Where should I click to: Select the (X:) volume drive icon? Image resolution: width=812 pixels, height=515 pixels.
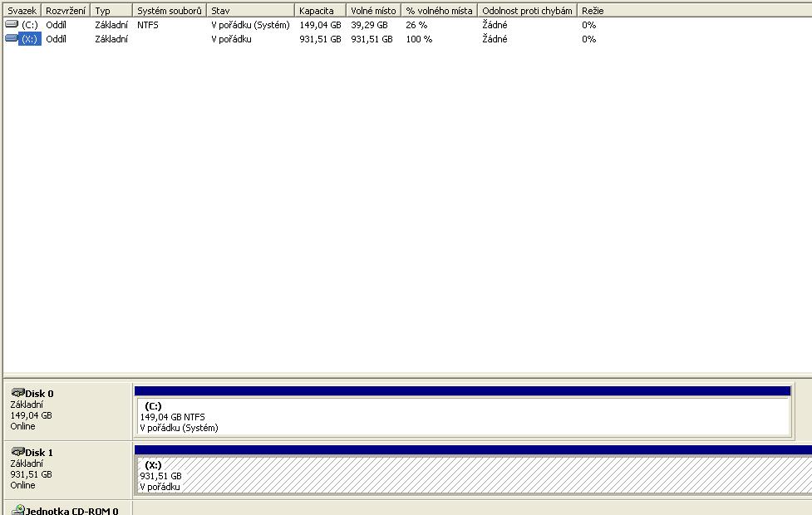tap(12, 37)
